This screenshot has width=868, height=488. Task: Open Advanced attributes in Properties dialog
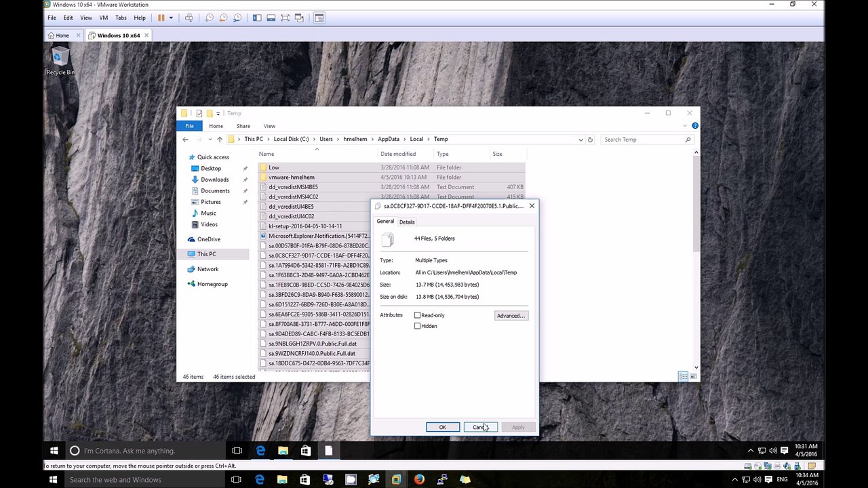511,316
